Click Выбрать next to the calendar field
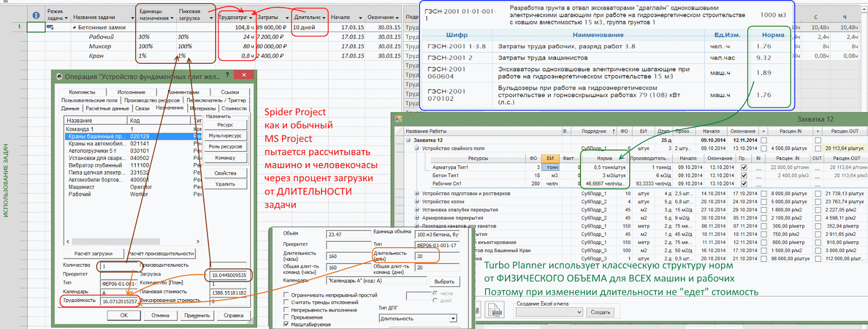 pos(444,281)
